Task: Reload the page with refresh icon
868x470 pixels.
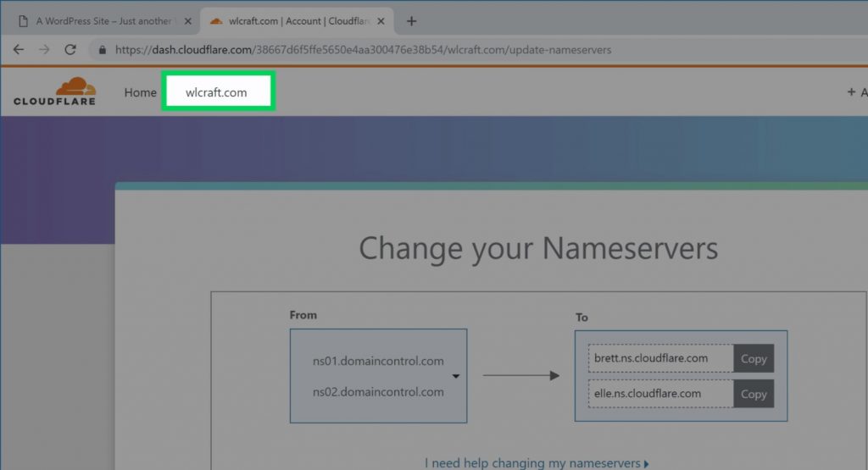Action: pos(70,50)
